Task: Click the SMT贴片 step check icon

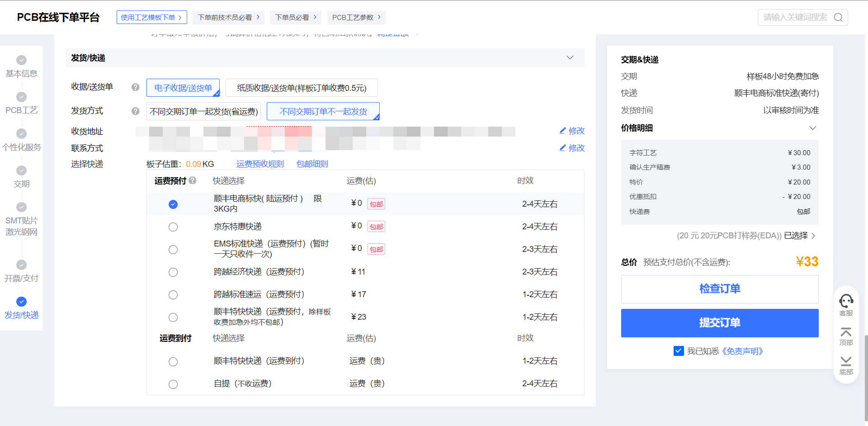Action: (x=21, y=207)
